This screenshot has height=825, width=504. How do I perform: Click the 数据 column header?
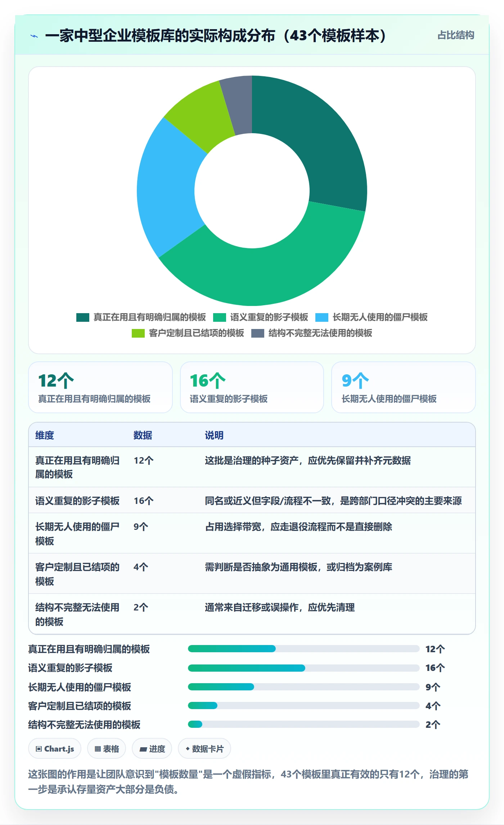[143, 435]
